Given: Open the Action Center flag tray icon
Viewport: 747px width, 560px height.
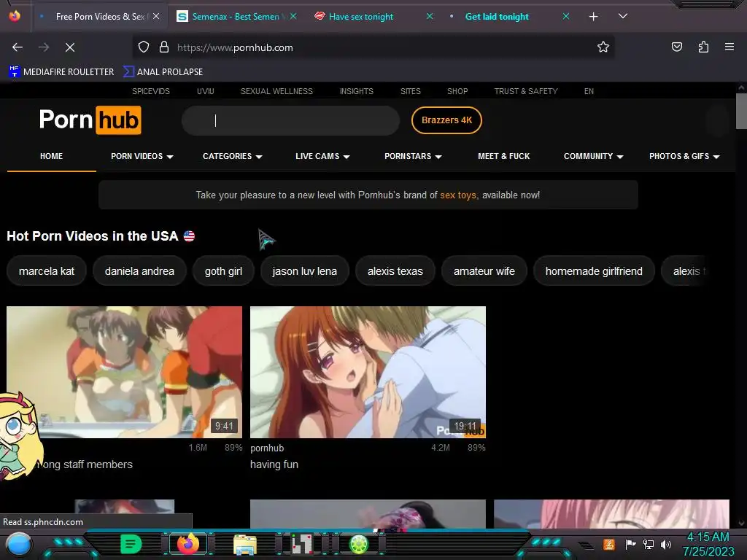Looking at the screenshot, I should click(630, 544).
